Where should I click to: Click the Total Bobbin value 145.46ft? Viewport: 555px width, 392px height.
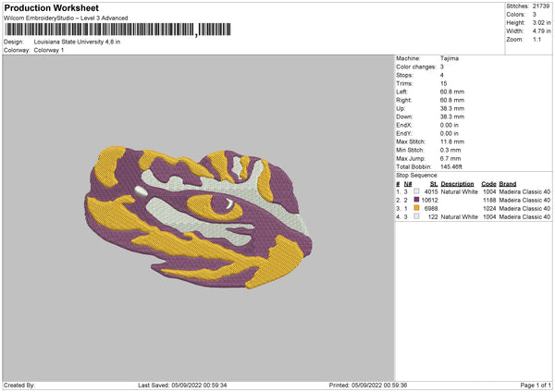[x=451, y=166]
